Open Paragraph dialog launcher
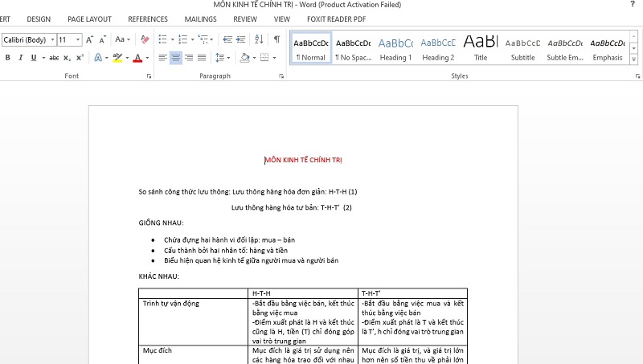The height and width of the screenshot is (364, 643). (281, 76)
